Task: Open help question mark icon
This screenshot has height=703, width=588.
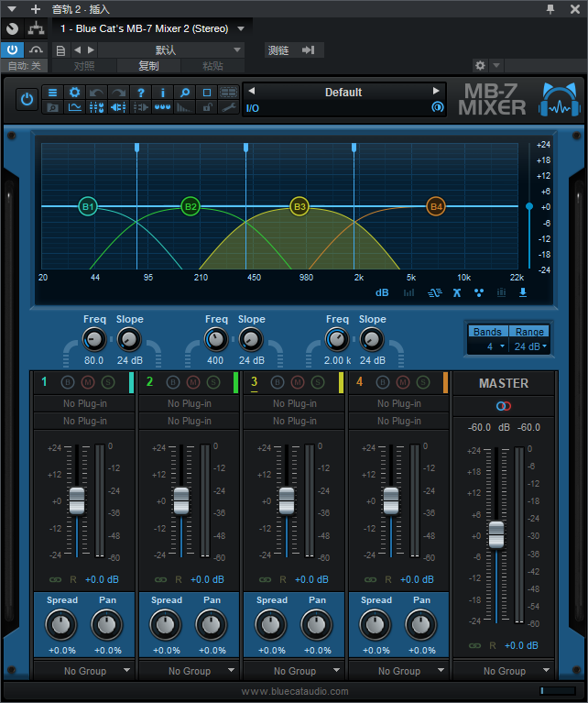Action: [x=141, y=93]
